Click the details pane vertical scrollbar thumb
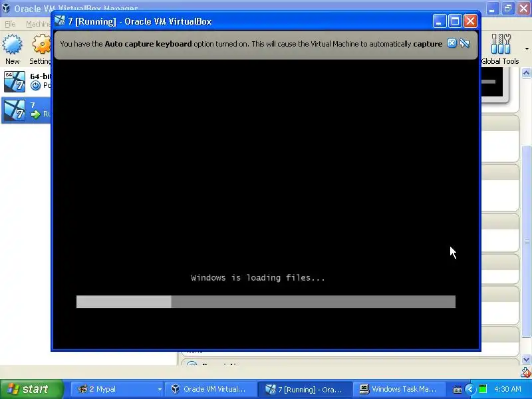532x399 pixels. pos(526,241)
